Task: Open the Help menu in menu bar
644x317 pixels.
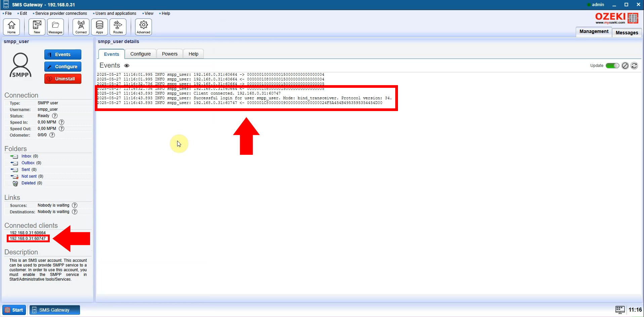Action: [x=166, y=13]
